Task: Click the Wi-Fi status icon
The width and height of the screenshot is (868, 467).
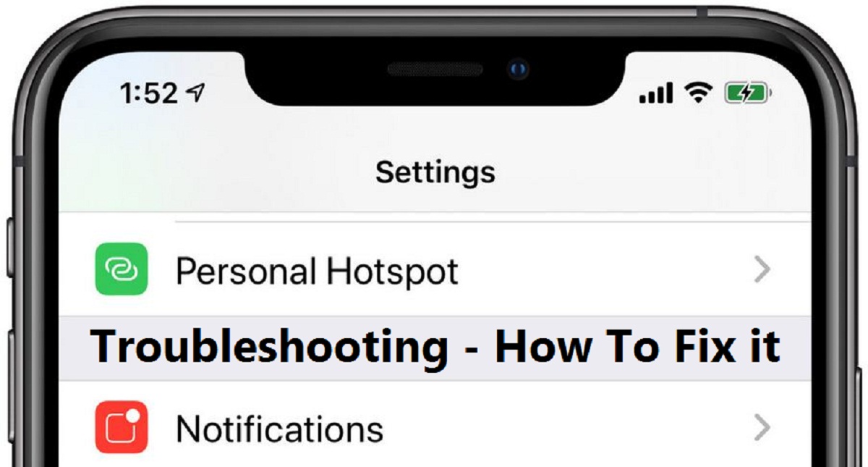Action: click(699, 93)
